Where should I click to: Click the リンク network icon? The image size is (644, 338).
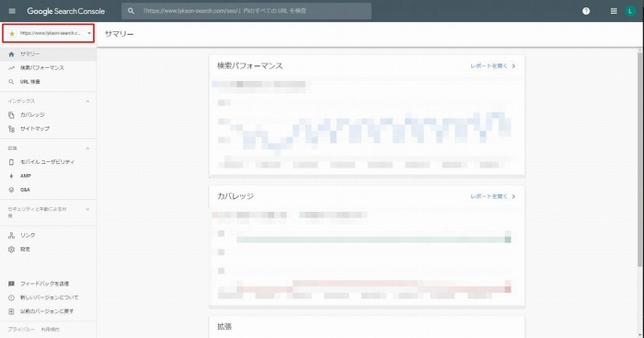point(11,235)
